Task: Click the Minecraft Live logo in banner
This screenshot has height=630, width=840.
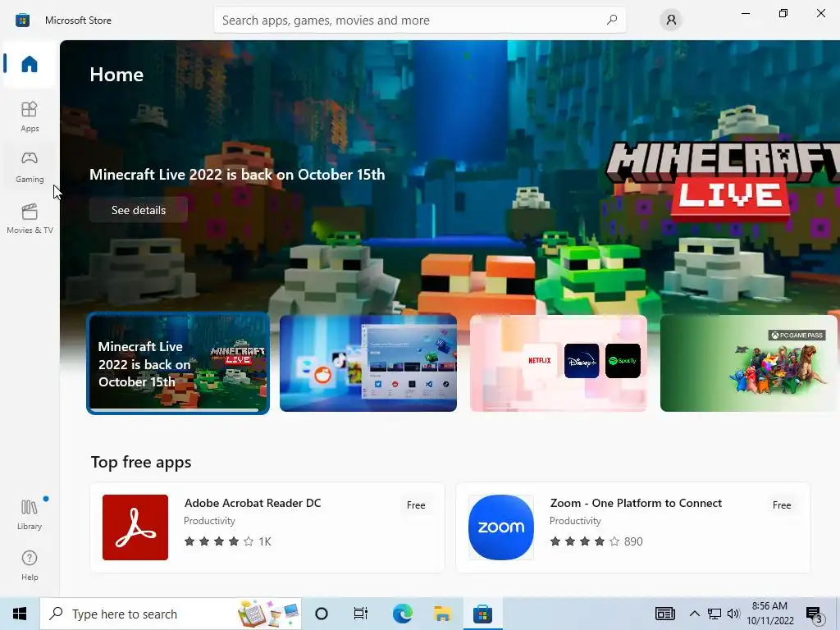Action: click(724, 181)
